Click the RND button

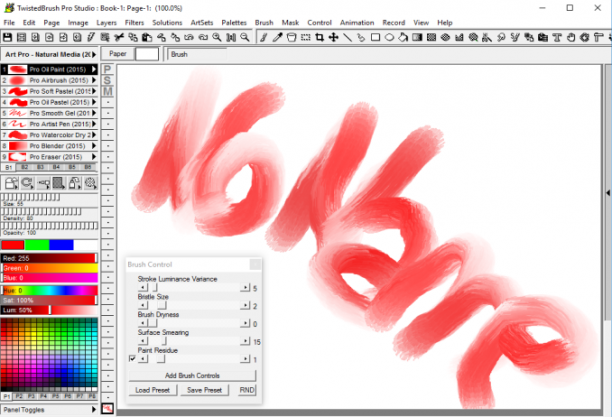[247, 390]
